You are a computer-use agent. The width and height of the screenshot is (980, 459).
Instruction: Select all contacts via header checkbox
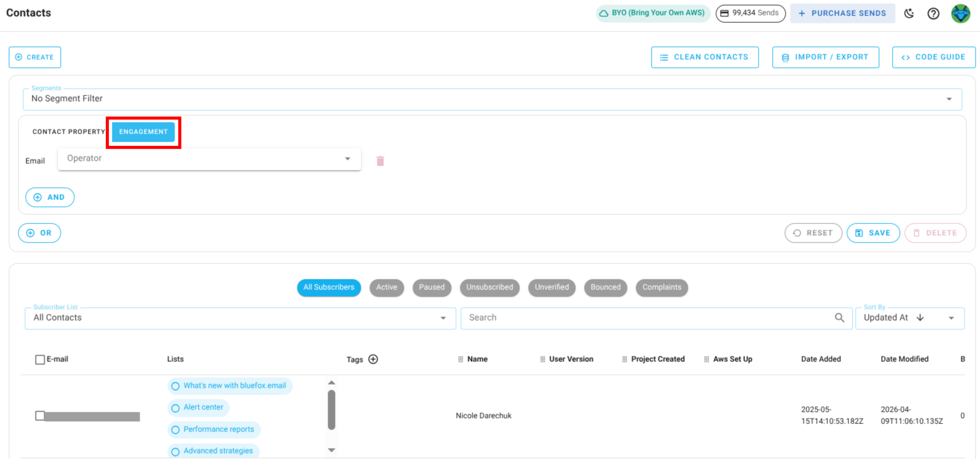40,359
